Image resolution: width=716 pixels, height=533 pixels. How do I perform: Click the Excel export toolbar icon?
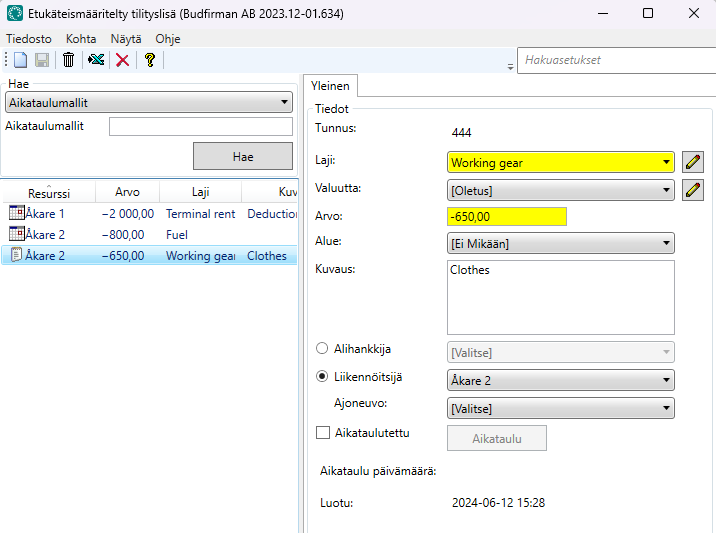[96, 60]
